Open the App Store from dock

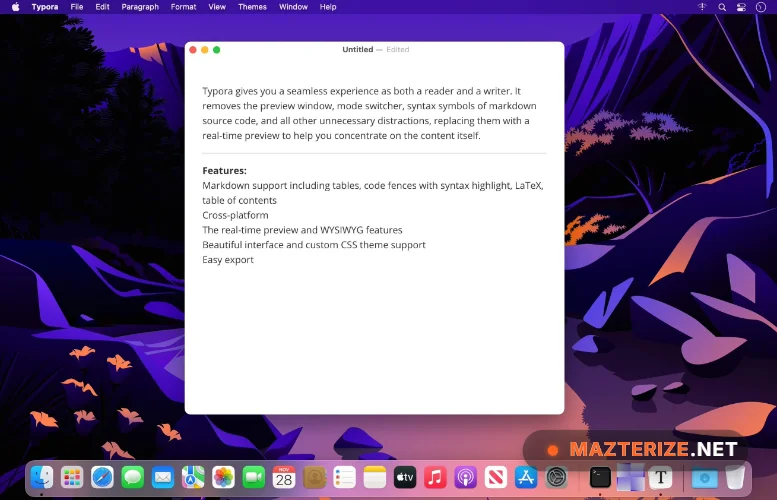[x=526, y=478]
